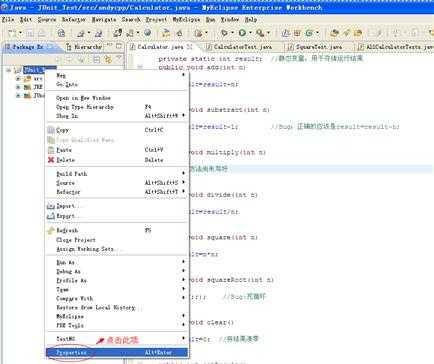Expand the New submenu in the context menu
Screen dimensions: 434x364
(117, 75)
